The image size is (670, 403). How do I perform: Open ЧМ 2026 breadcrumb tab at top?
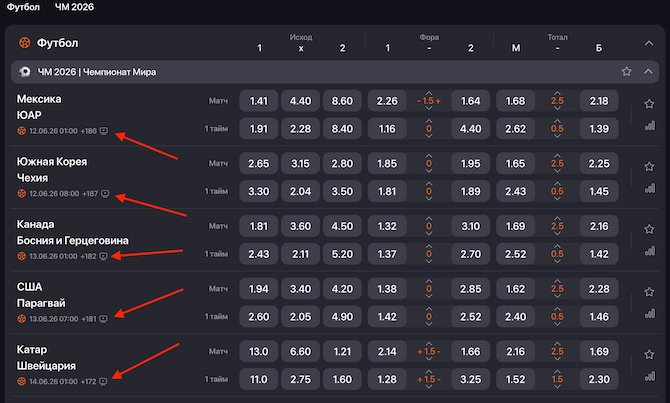tap(74, 7)
